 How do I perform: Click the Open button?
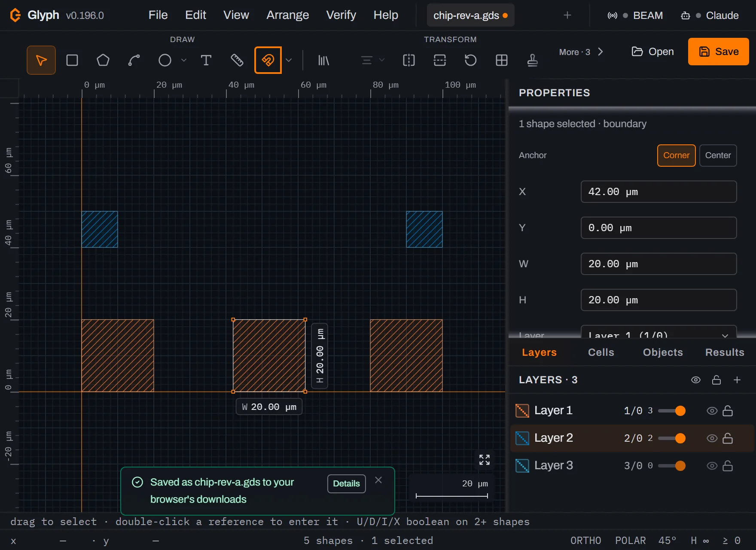(652, 52)
